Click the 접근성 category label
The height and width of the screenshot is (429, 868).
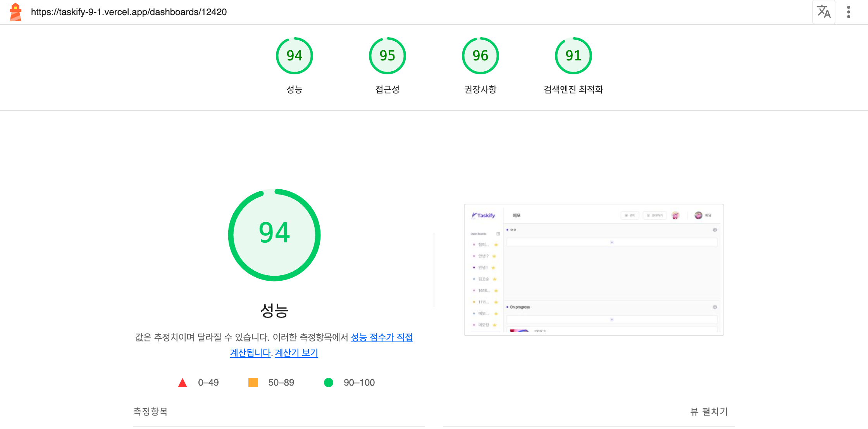[x=387, y=89]
